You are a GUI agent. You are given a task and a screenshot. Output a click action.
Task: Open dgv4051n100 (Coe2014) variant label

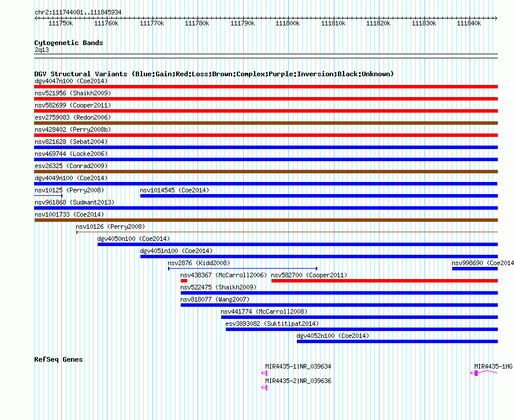tap(176, 251)
